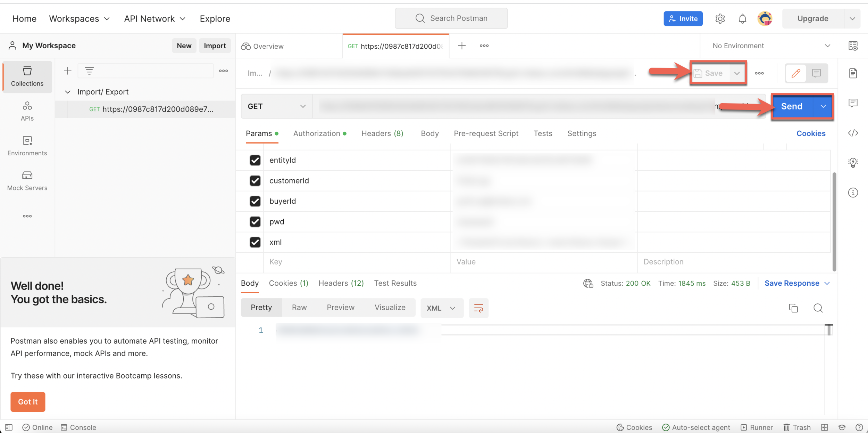The width and height of the screenshot is (868, 433).
Task: Open the Console from status bar
Action: pyautogui.click(x=78, y=427)
